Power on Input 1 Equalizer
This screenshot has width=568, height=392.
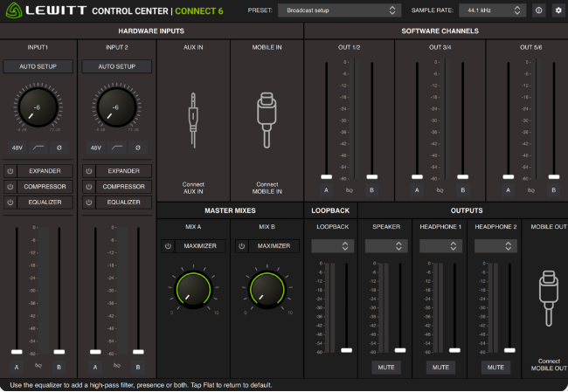[x=10, y=203]
